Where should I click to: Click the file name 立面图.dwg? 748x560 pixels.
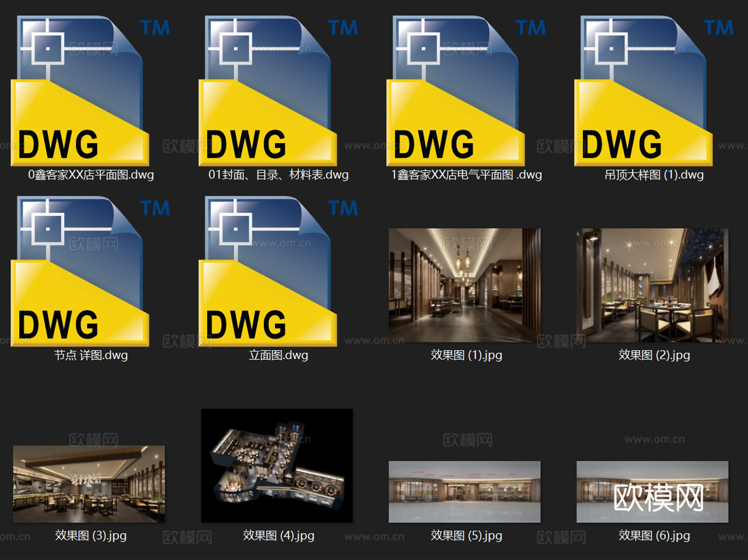278,355
